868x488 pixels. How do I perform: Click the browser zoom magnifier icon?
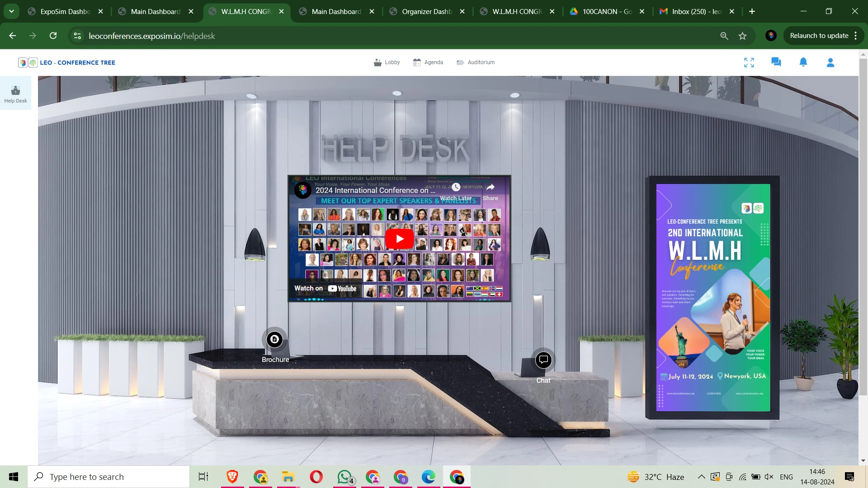click(x=724, y=36)
